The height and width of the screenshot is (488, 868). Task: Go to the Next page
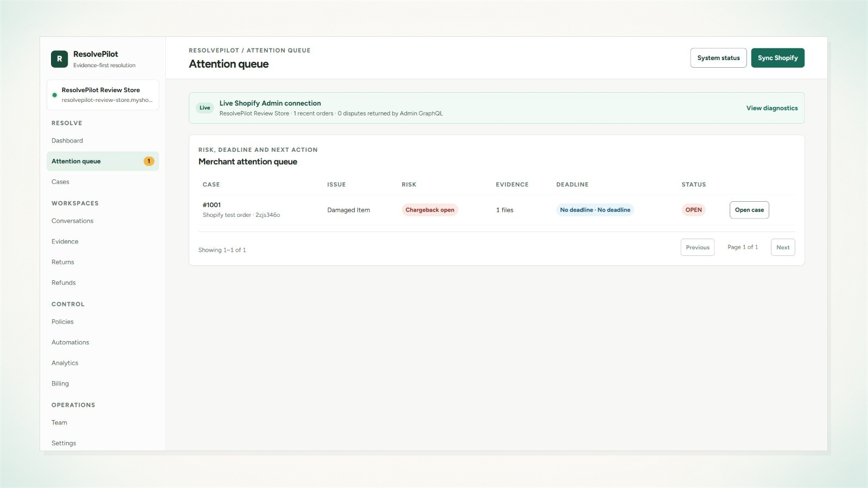tap(783, 247)
